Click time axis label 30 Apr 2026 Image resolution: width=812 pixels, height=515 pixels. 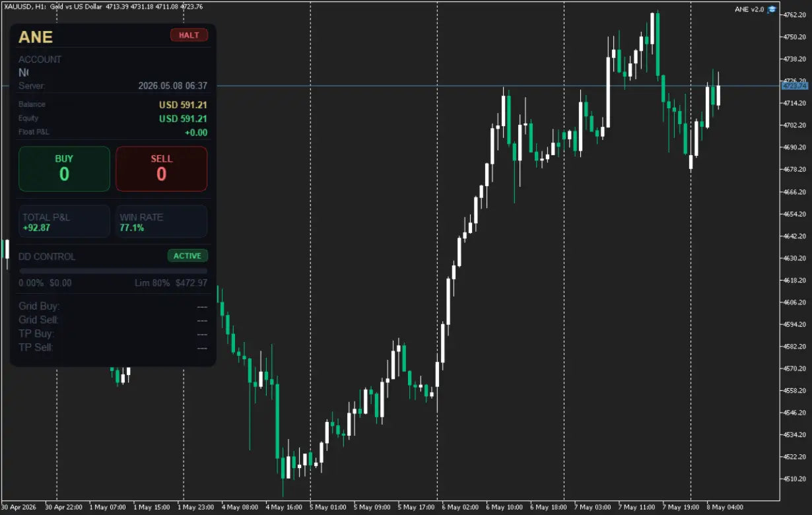(x=18, y=508)
